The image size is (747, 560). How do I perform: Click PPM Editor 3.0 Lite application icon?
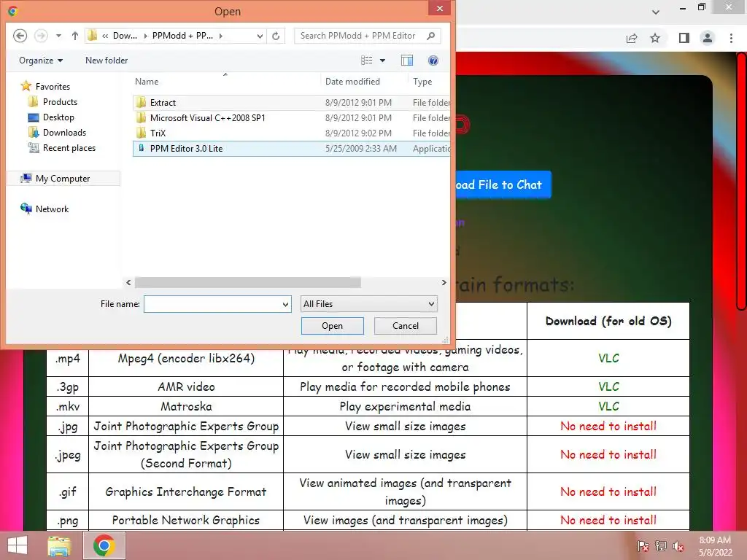141,148
